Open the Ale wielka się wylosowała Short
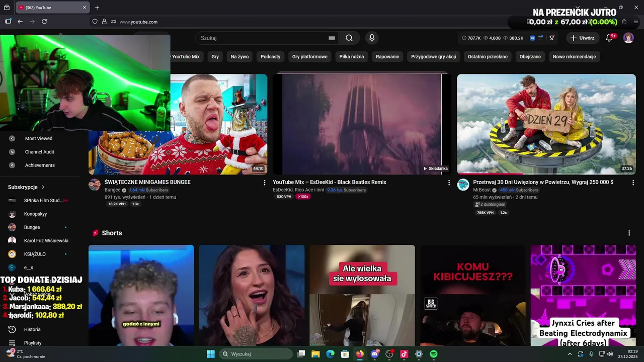Viewport: 644px width, 362px height. click(x=362, y=296)
